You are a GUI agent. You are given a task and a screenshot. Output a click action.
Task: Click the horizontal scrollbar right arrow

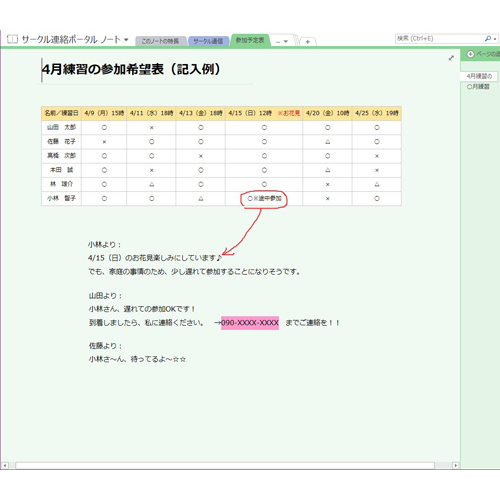[x=456, y=465]
